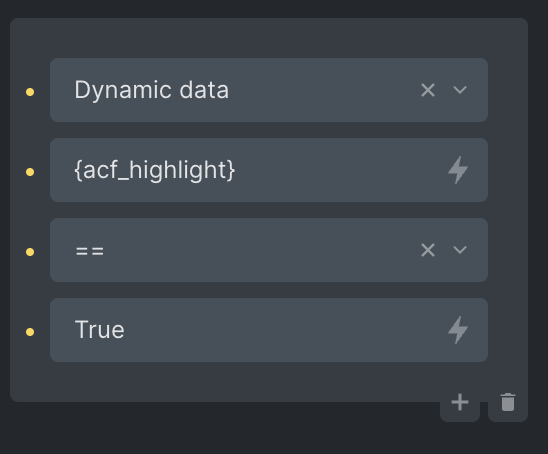Select the == operator text

coord(90,251)
